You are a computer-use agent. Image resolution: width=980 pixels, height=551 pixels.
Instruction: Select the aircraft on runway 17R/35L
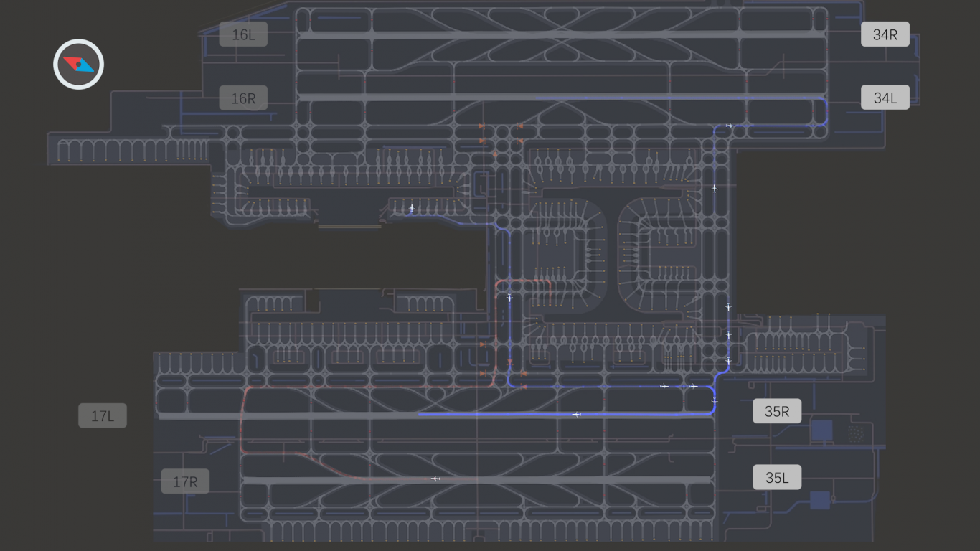pyautogui.click(x=435, y=479)
